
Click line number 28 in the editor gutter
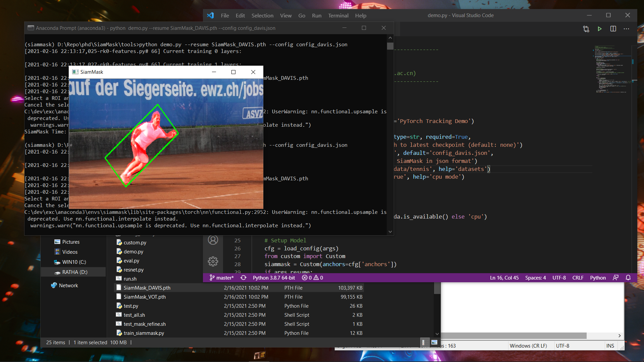click(x=237, y=264)
